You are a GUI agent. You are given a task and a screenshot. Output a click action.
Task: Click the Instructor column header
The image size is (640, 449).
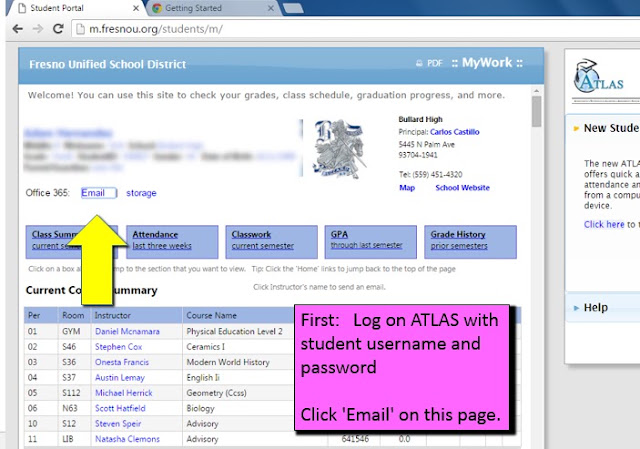pyautogui.click(x=137, y=316)
